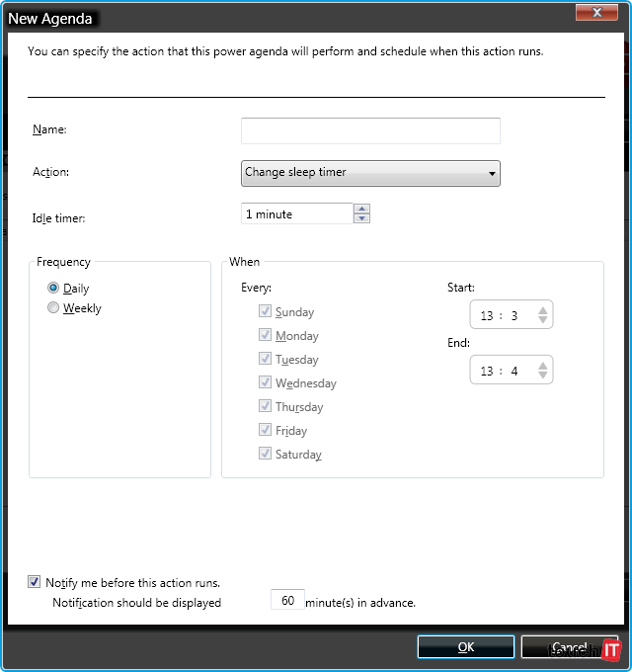Image resolution: width=632 pixels, height=672 pixels.
Task: Increase End time with up arrow
Action: tap(542, 366)
